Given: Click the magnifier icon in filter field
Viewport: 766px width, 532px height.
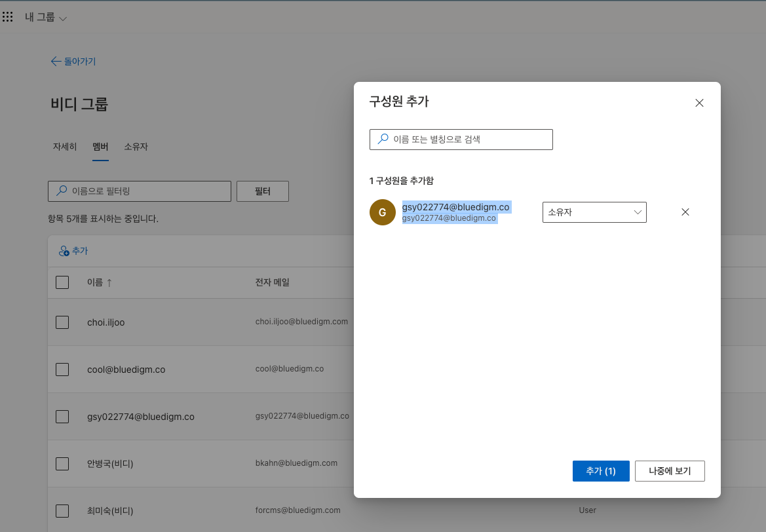Looking at the screenshot, I should click(x=62, y=191).
